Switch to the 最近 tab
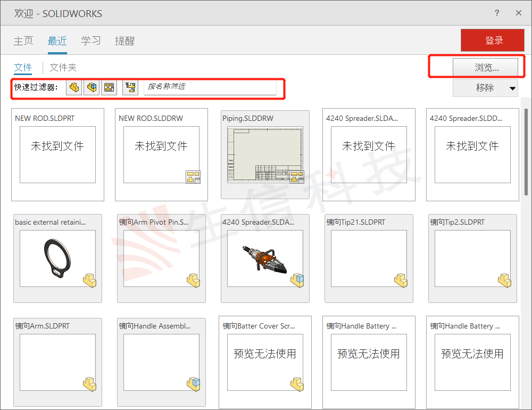The width and height of the screenshot is (532, 410). (x=57, y=41)
